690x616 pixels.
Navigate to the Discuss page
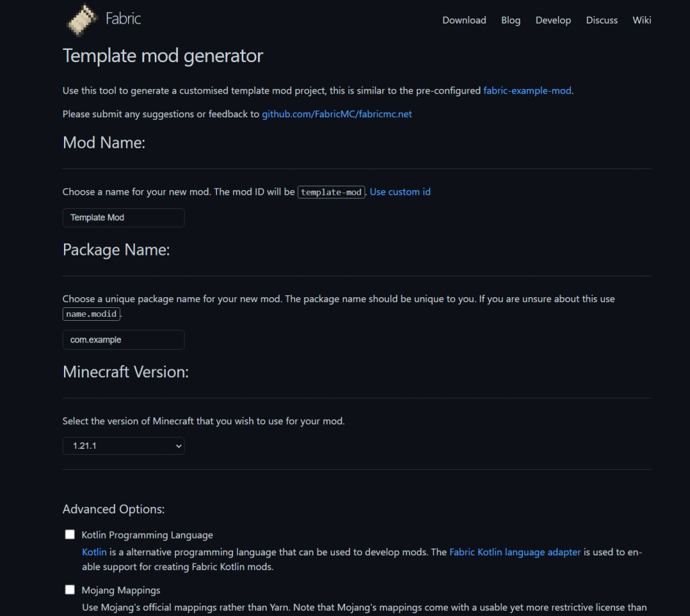tap(602, 20)
